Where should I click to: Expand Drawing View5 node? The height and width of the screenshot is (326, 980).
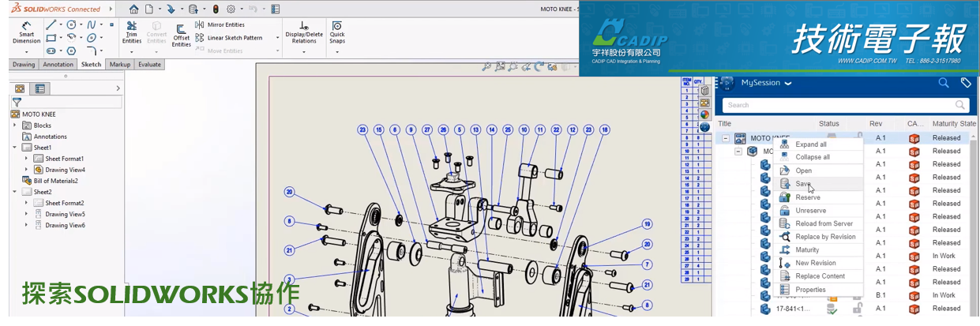tap(26, 214)
